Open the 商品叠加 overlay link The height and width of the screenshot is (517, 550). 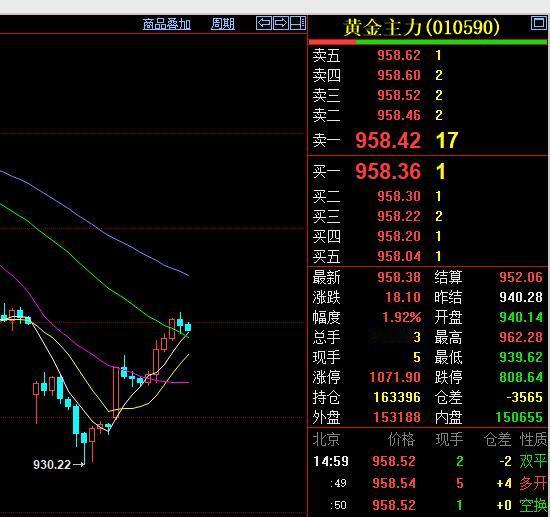(x=167, y=24)
